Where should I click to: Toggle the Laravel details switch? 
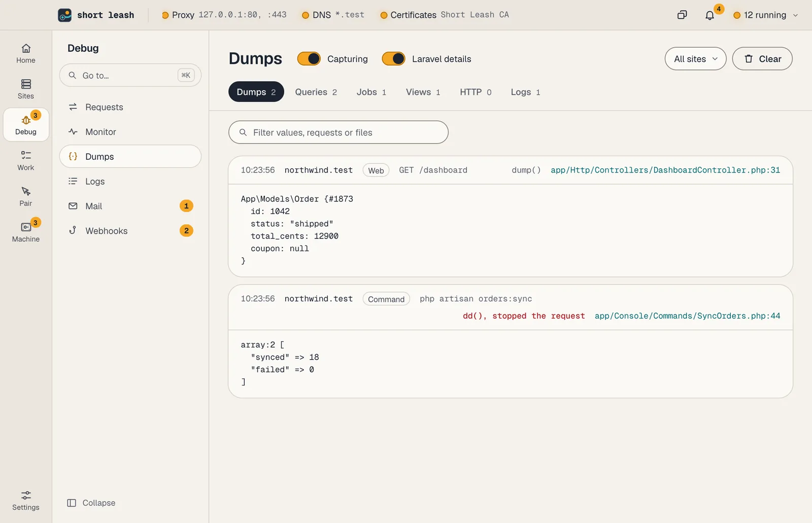click(393, 59)
